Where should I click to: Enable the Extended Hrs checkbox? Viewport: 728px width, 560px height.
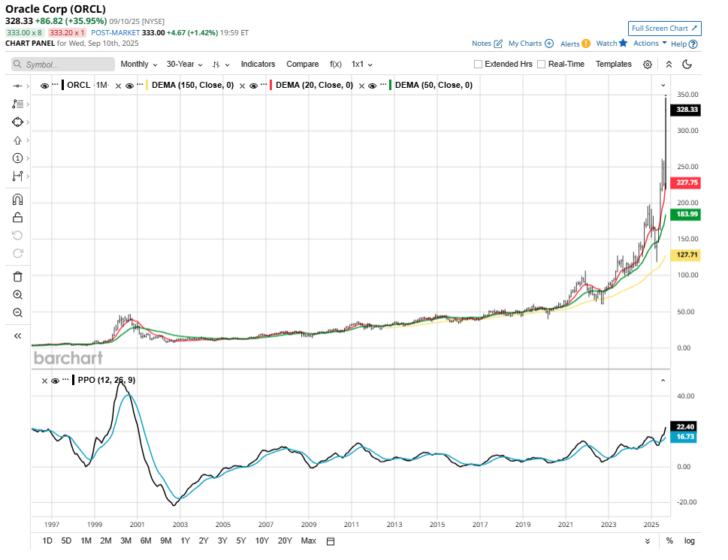coord(478,64)
